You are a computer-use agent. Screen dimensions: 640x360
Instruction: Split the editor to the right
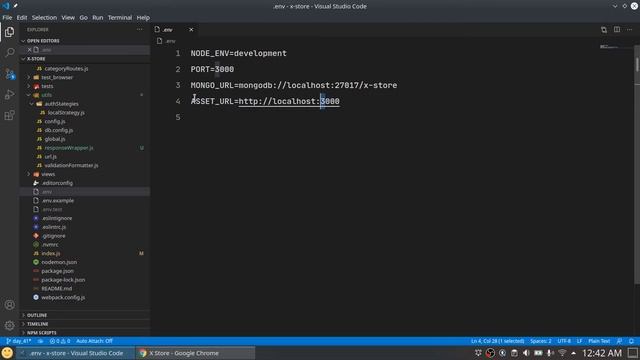(x=617, y=29)
